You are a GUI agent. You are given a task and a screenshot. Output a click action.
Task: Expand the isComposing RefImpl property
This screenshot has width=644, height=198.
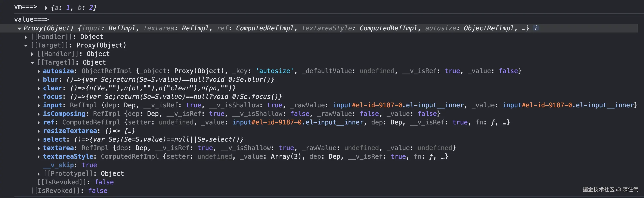39,114
